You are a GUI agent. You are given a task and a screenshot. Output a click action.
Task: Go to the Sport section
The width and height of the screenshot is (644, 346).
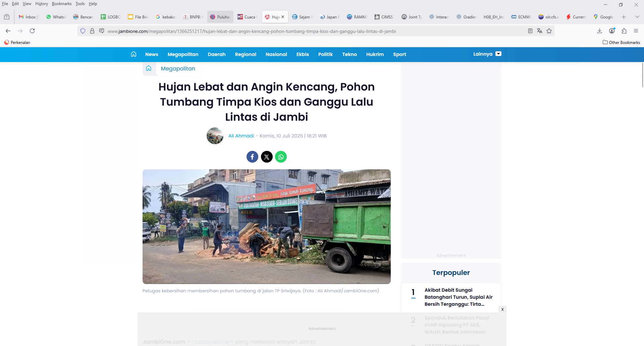click(x=399, y=54)
